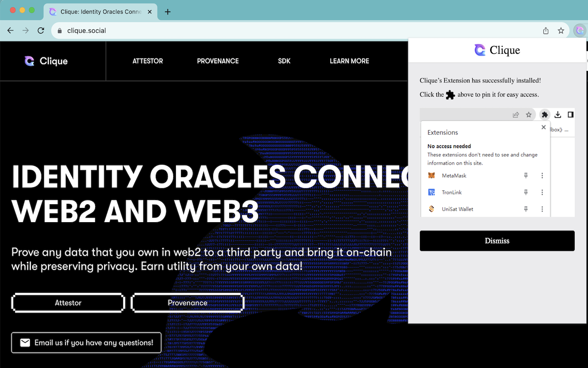Open TronLink's three-dot options menu
This screenshot has width=588, height=368.
click(x=542, y=192)
